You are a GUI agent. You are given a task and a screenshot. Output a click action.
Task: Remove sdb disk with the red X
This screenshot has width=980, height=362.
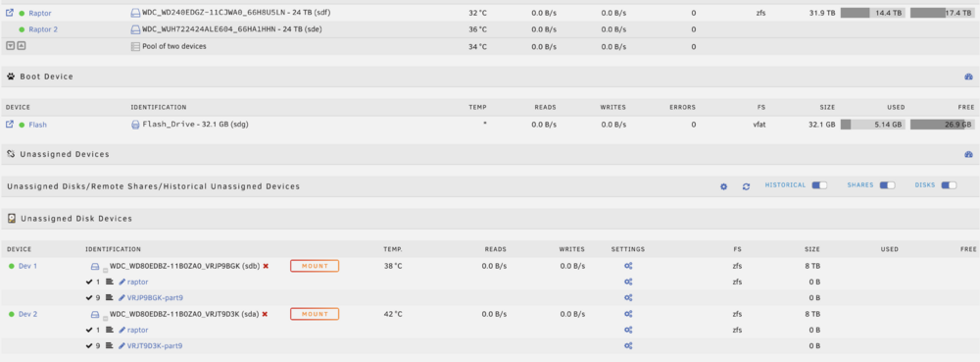[266, 266]
